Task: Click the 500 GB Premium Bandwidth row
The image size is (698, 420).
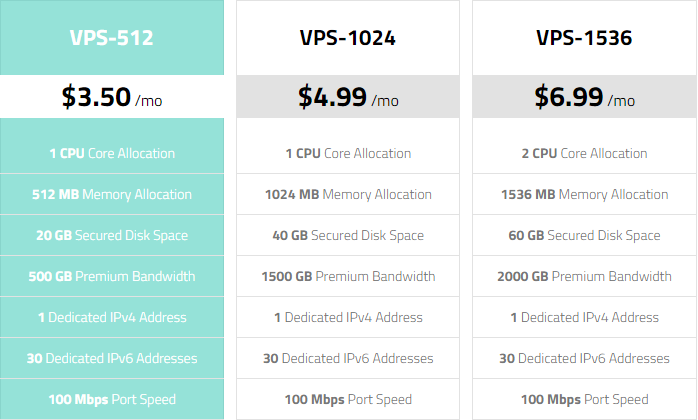Action: (x=112, y=277)
